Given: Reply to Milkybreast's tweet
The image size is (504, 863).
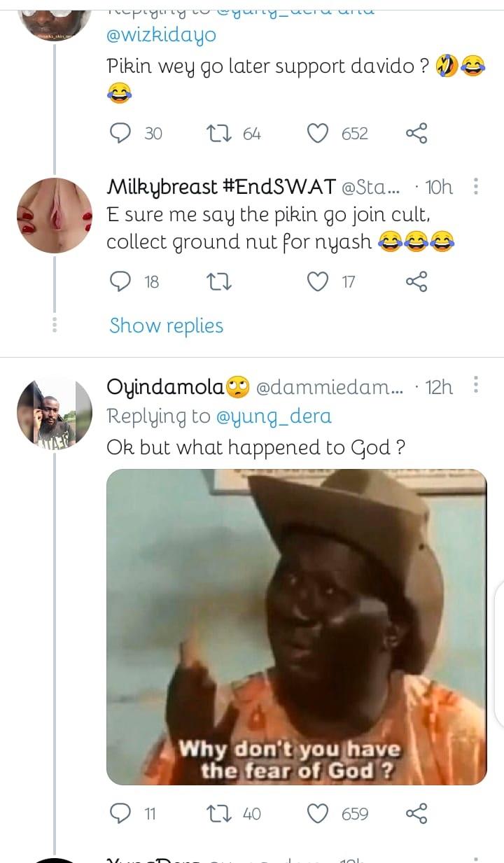Looking at the screenshot, I should pos(121,281).
